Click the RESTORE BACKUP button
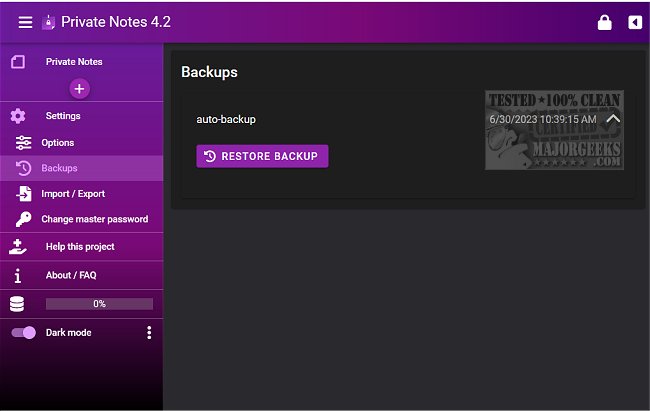 tap(262, 156)
